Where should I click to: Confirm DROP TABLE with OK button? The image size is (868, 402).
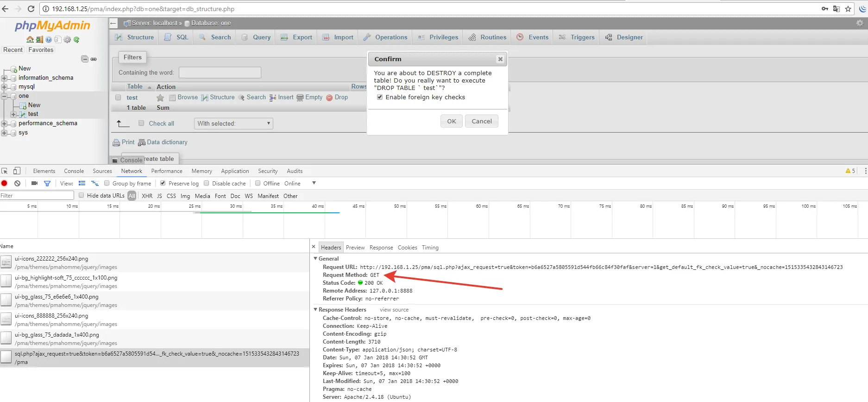[x=452, y=121]
